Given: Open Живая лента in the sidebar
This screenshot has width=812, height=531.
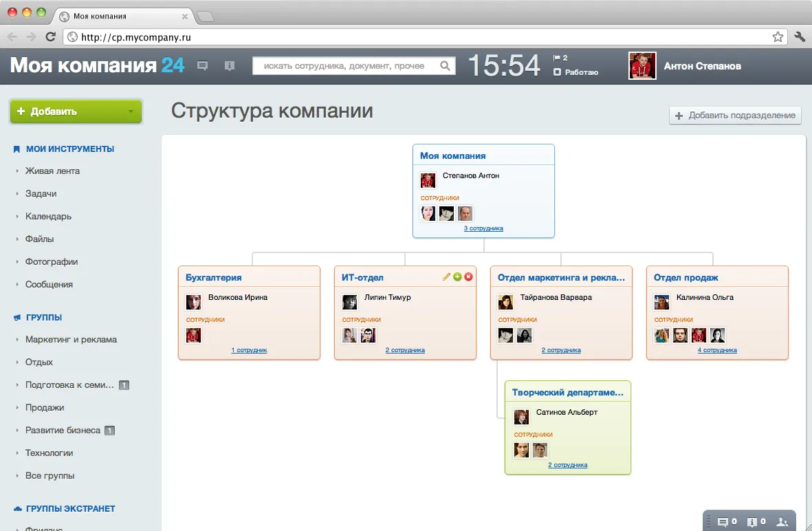Looking at the screenshot, I should (52, 171).
